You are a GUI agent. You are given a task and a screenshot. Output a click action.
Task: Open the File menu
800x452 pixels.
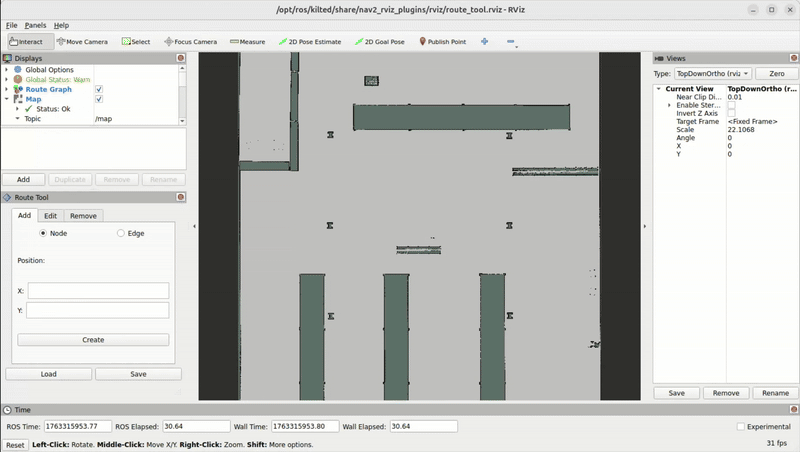(x=11, y=25)
